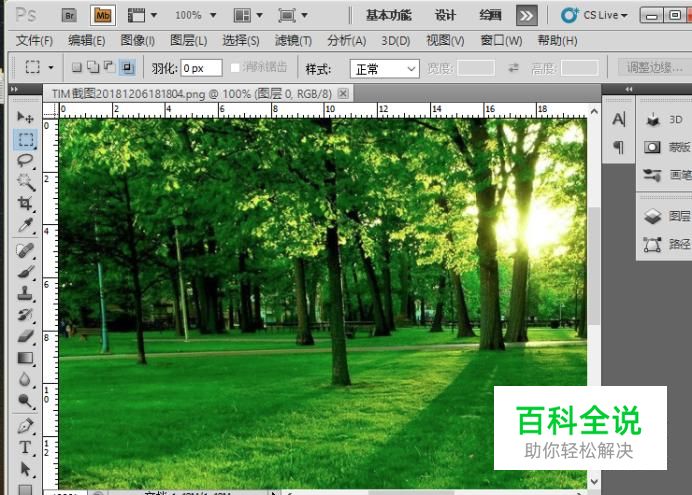Click the 羽化 feather input field

pyautogui.click(x=201, y=68)
